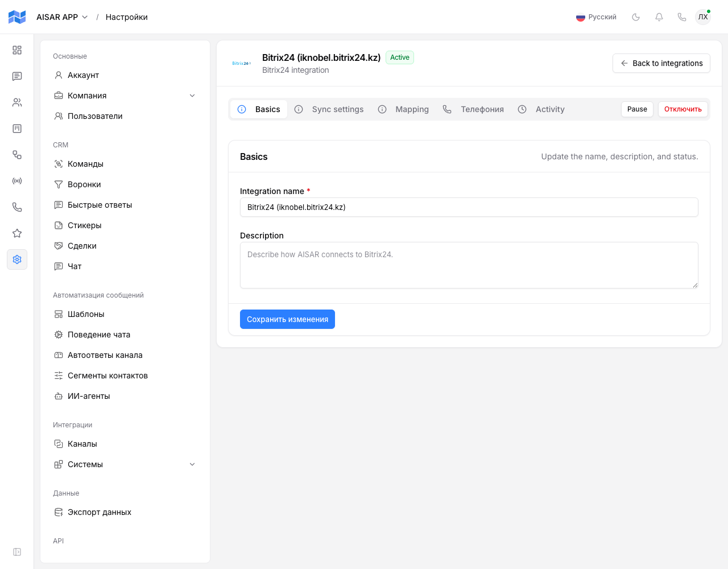This screenshot has height=569, width=728.
Task: Open the star icon in the left rail
Action: tap(17, 233)
